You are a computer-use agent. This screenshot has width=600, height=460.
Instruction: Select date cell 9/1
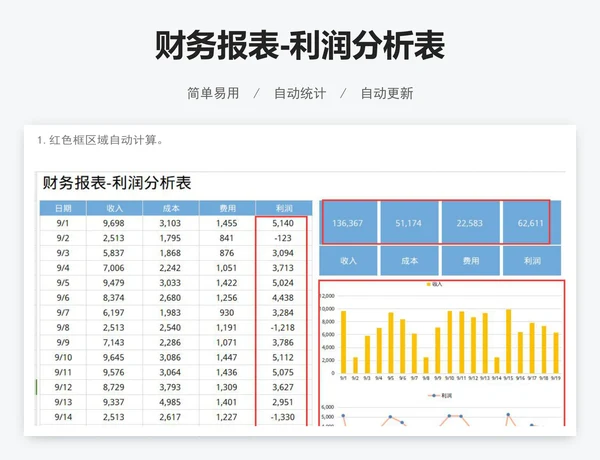[x=63, y=223]
